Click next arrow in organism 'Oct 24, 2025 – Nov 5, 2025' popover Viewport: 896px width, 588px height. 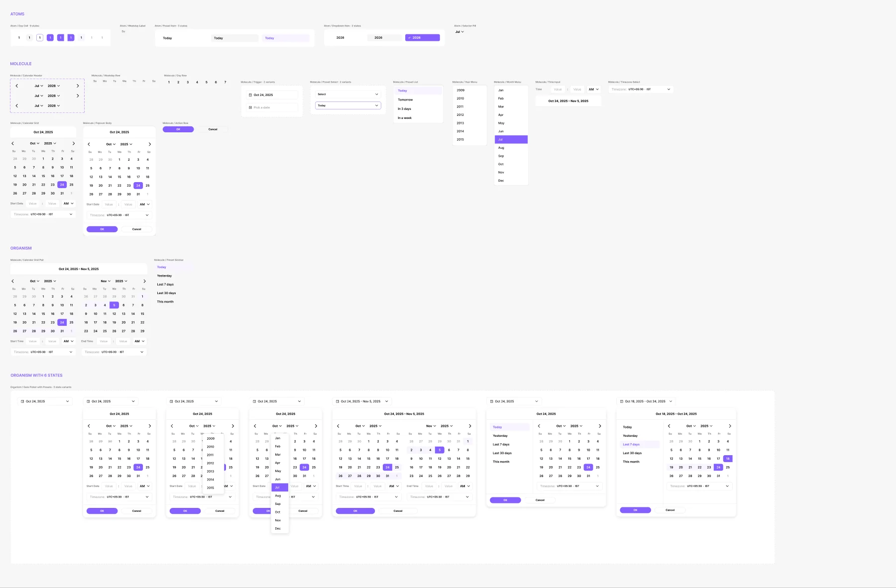click(470, 426)
